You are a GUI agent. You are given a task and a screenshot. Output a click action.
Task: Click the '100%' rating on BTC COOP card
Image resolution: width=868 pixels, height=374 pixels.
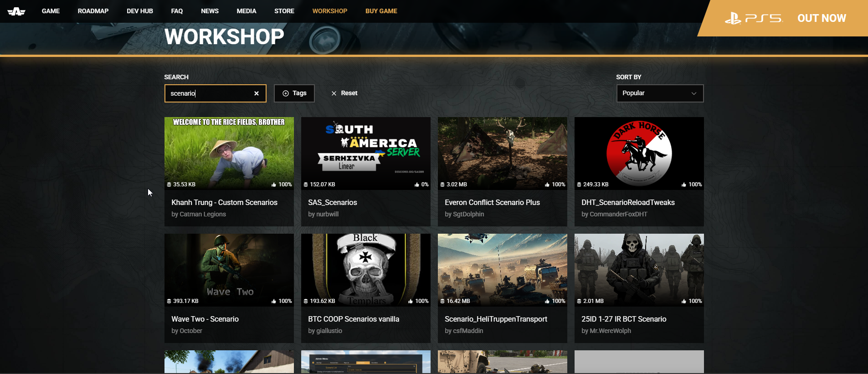click(x=422, y=301)
